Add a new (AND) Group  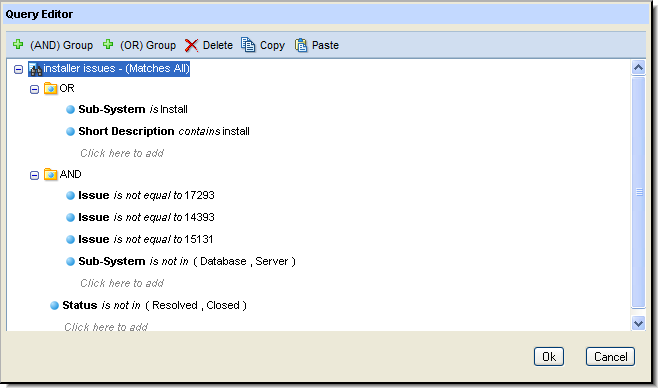(x=53, y=45)
